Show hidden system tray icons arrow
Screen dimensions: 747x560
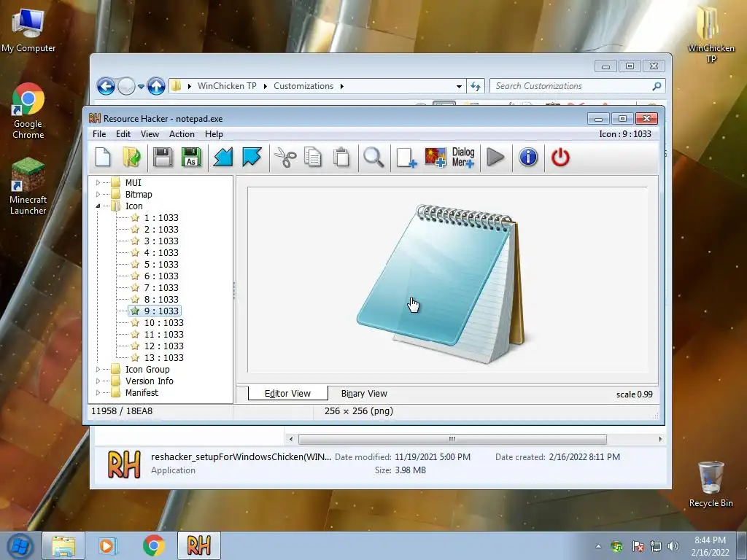tap(598, 546)
